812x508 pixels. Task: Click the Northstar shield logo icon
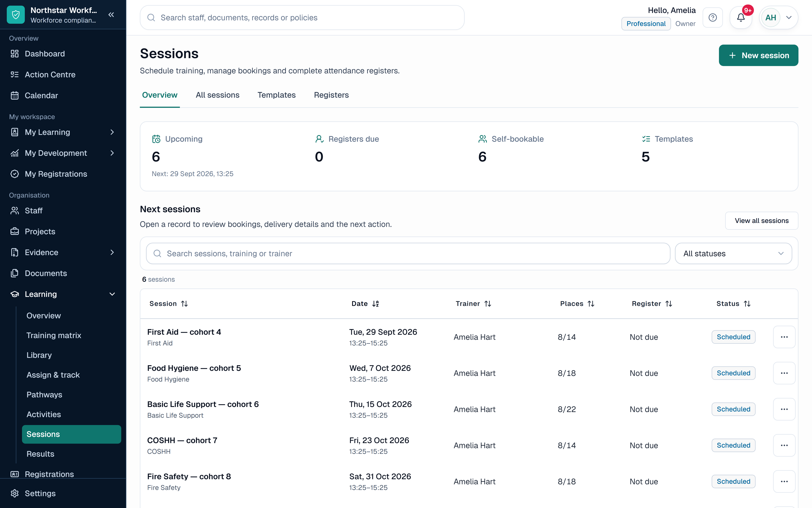pos(16,15)
